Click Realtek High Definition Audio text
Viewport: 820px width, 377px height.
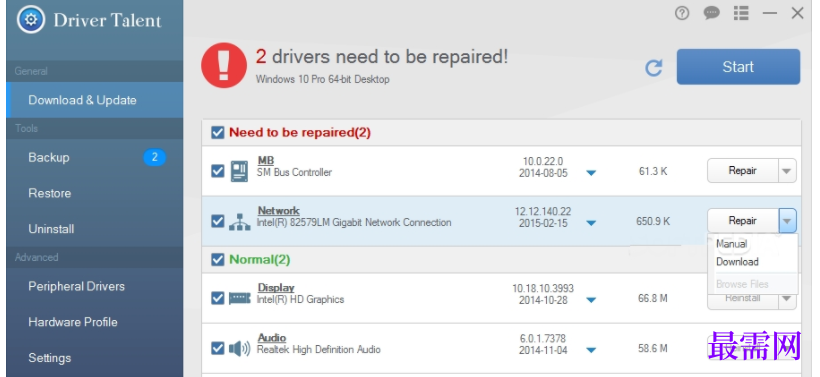tap(318, 349)
